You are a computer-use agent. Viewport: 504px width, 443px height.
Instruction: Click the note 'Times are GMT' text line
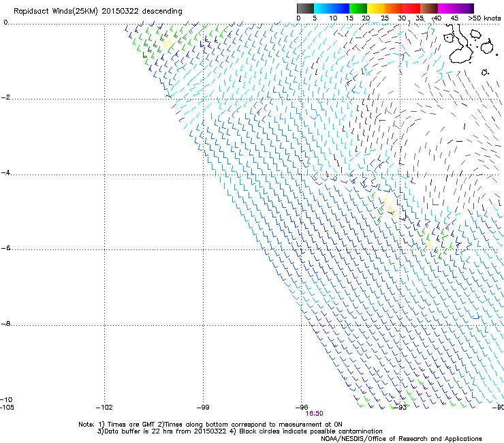point(210,425)
